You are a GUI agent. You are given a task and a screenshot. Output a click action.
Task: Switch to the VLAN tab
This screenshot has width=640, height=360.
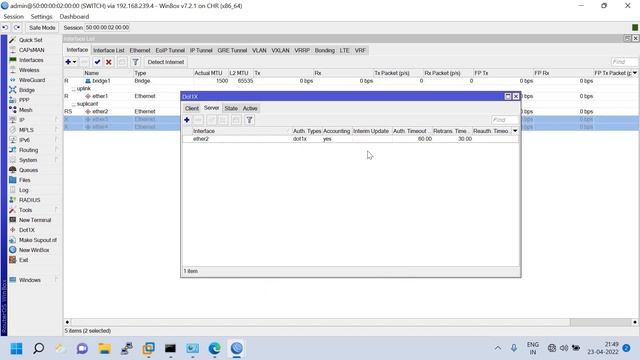coord(259,50)
